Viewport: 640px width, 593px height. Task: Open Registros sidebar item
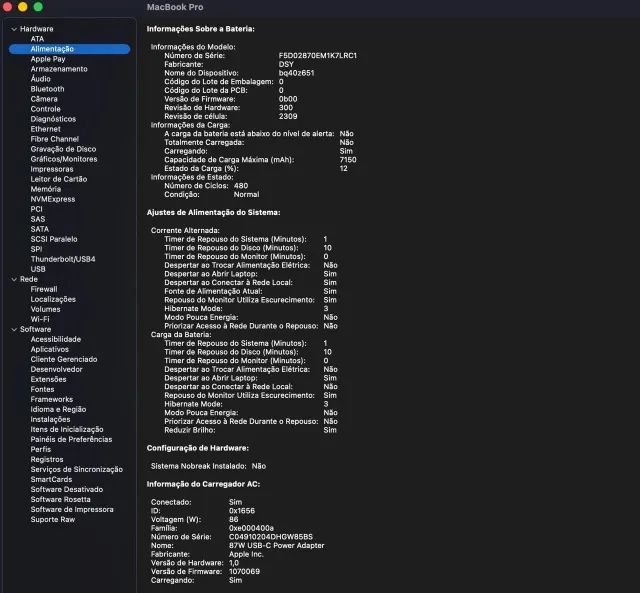point(47,459)
